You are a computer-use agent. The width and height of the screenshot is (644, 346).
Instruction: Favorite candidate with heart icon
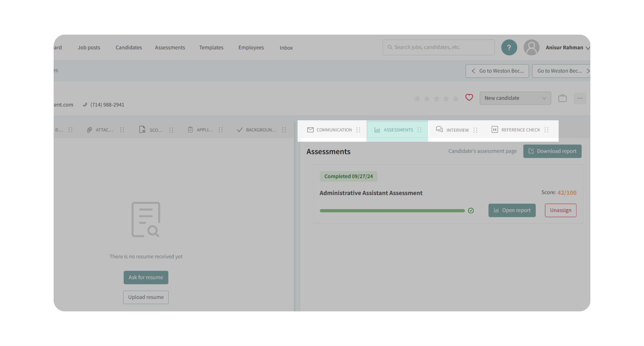coord(469,97)
